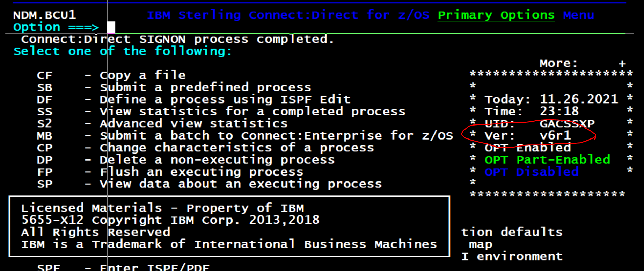The width and height of the screenshot is (644, 271).
Task: Choose SB Submit a predefined process
Action: tap(44, 87)
